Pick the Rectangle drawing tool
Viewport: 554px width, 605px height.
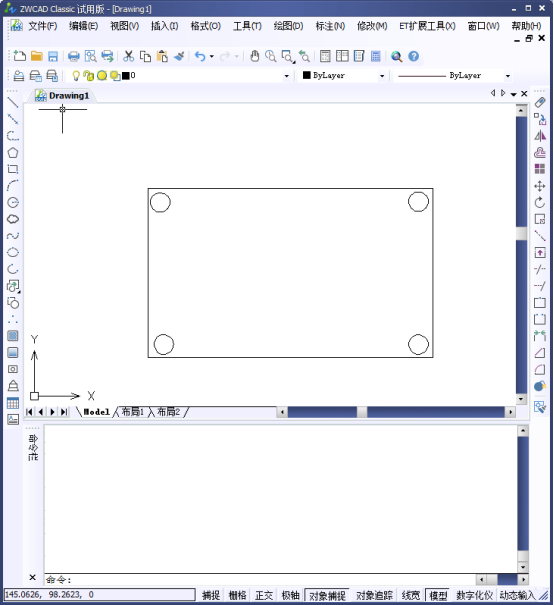pyautogui.click(x=13, y=169)
